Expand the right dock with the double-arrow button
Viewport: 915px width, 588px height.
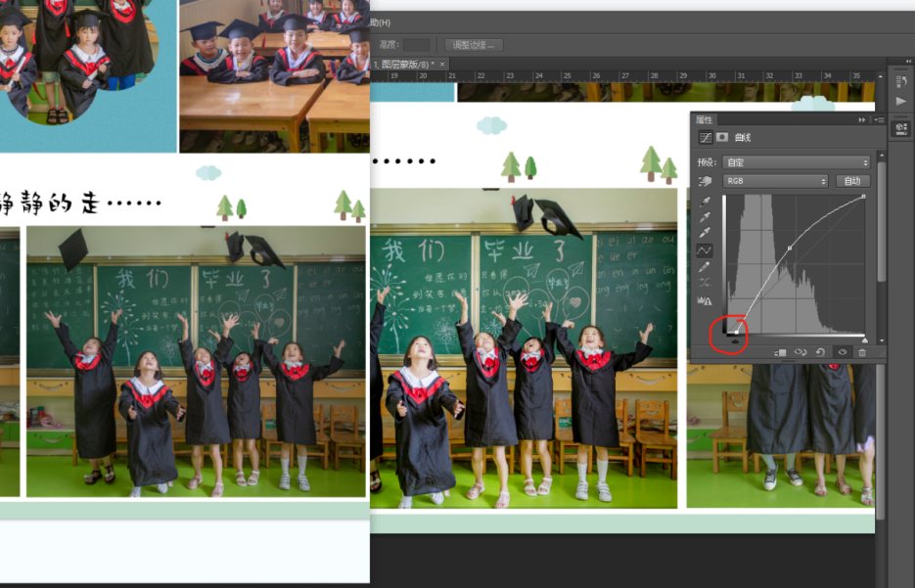point(908,61)
